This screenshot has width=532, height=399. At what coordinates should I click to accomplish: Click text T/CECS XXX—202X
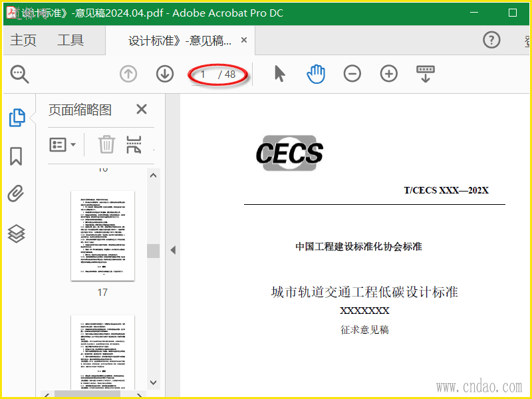coord(446,190)
